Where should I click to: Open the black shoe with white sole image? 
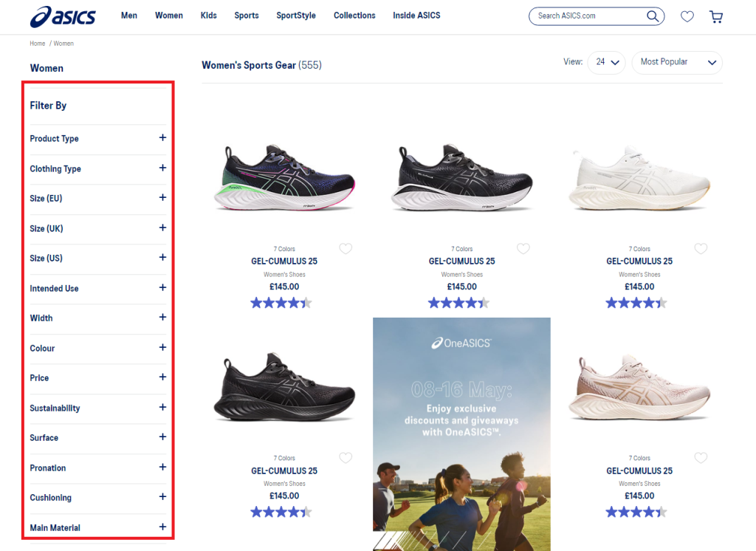pyautogui.click(x=462, y=177)
